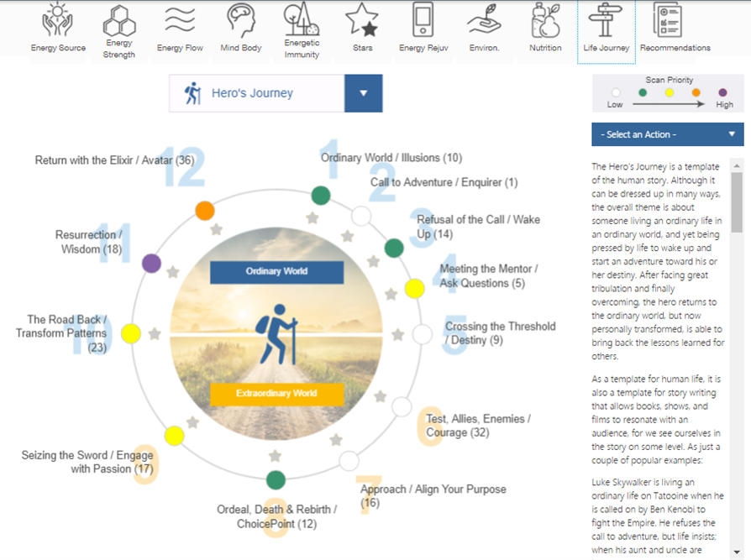Open the Life Journey signpost icon
This screenshot has width=751, height=560.
coord(606,19)
